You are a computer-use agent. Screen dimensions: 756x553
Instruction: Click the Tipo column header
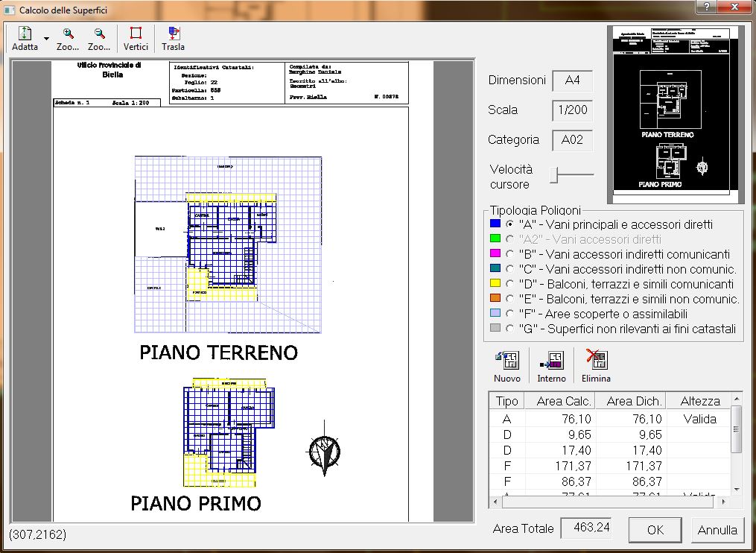(506, 401)
